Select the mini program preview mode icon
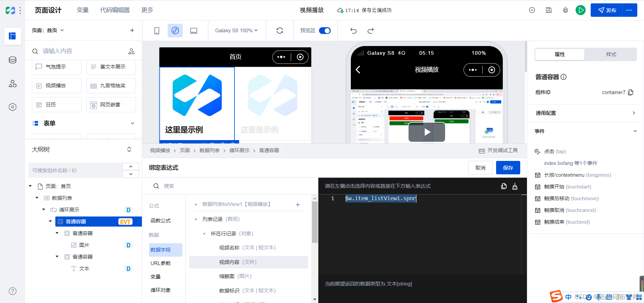 (175, 31)
